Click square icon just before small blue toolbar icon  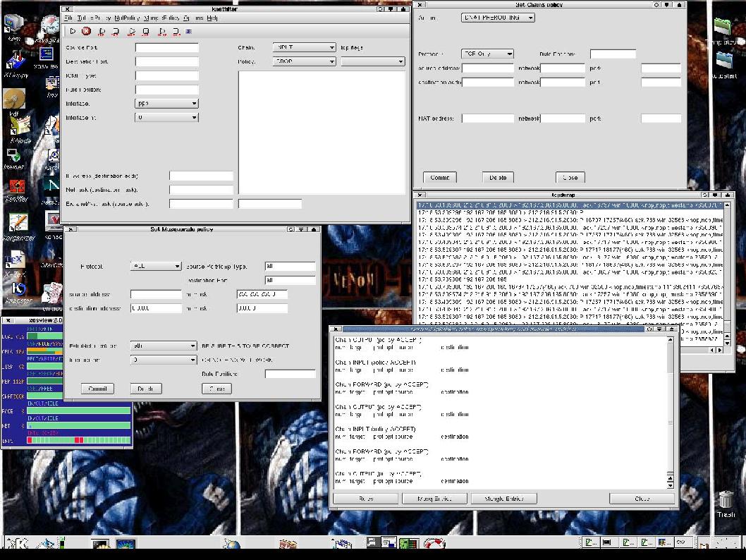click(x=176, y=32)
